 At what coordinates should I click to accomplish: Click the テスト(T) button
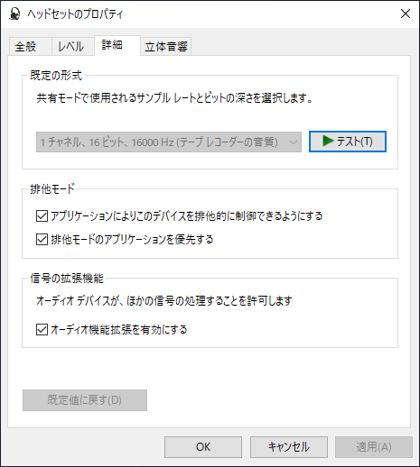click(347, 142)
